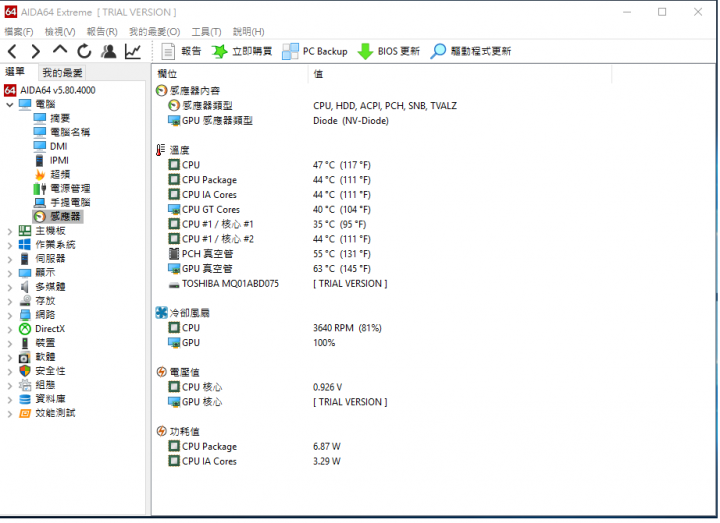Select 電腦名稱 item
The image size is (720, 523).
tap(62, 132)
